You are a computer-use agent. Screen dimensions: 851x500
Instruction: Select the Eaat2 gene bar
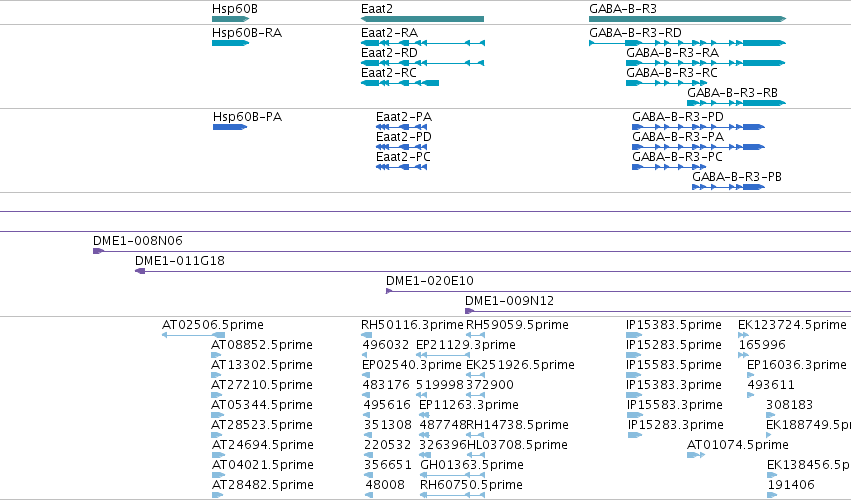[422, 19]
